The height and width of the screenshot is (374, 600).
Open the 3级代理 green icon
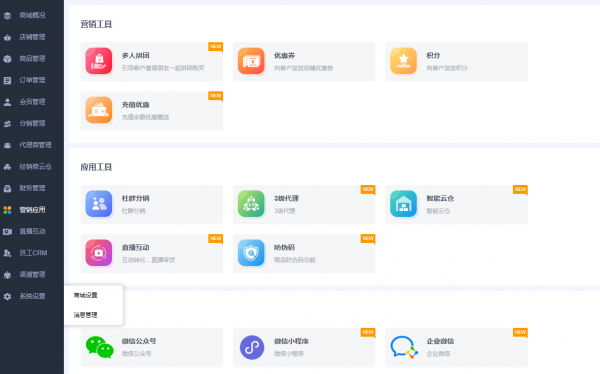coord(251,204)
